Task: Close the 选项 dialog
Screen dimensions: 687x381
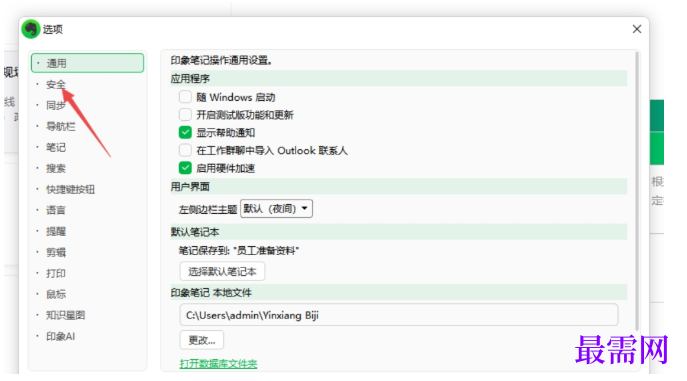Action: (637, 29)
